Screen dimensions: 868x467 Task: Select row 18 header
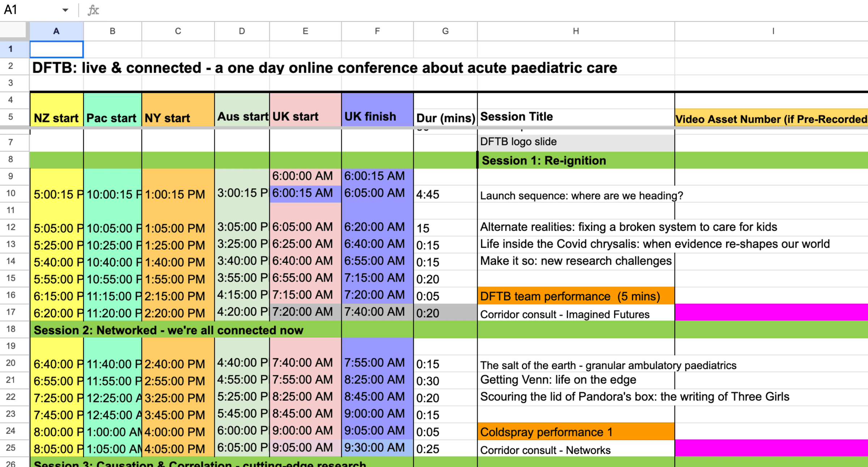[11, 329]
